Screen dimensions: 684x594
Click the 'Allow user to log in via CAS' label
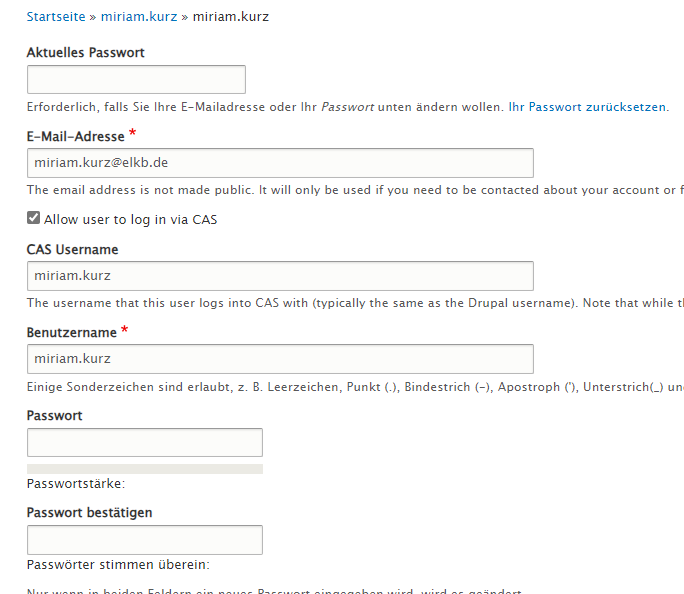[130, 219]
